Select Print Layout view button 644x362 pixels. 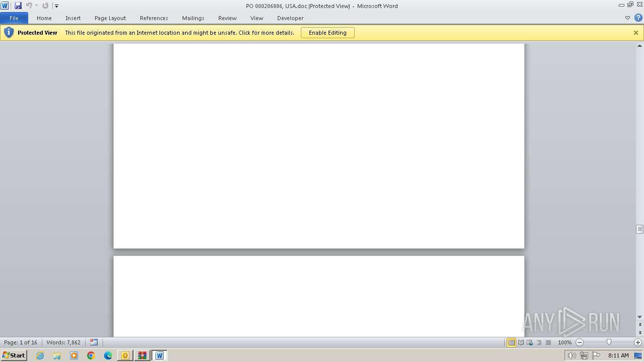tap(512, 342)
